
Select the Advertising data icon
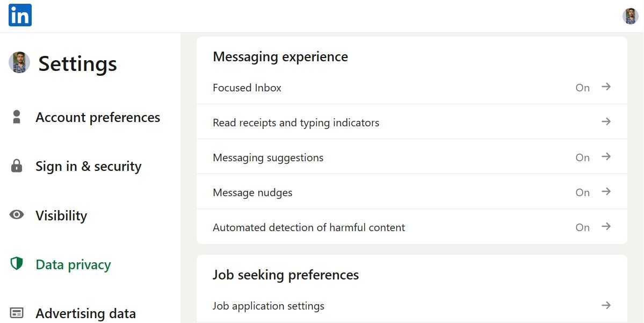pyautogui.click(x=17, y=312)
